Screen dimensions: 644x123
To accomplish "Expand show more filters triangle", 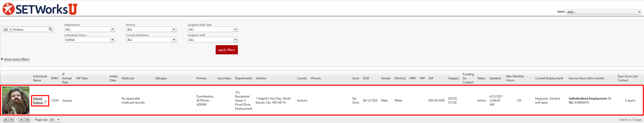I will [x=2, y=59].
